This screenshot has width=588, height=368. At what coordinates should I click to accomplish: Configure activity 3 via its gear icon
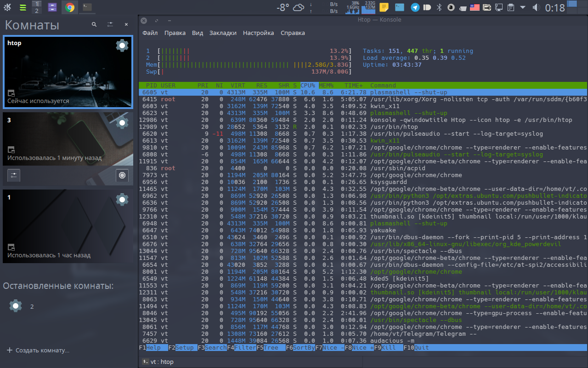point(122,122)
